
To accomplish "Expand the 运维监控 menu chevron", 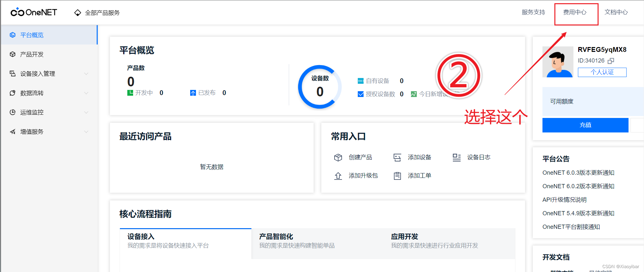I will 86,112.
